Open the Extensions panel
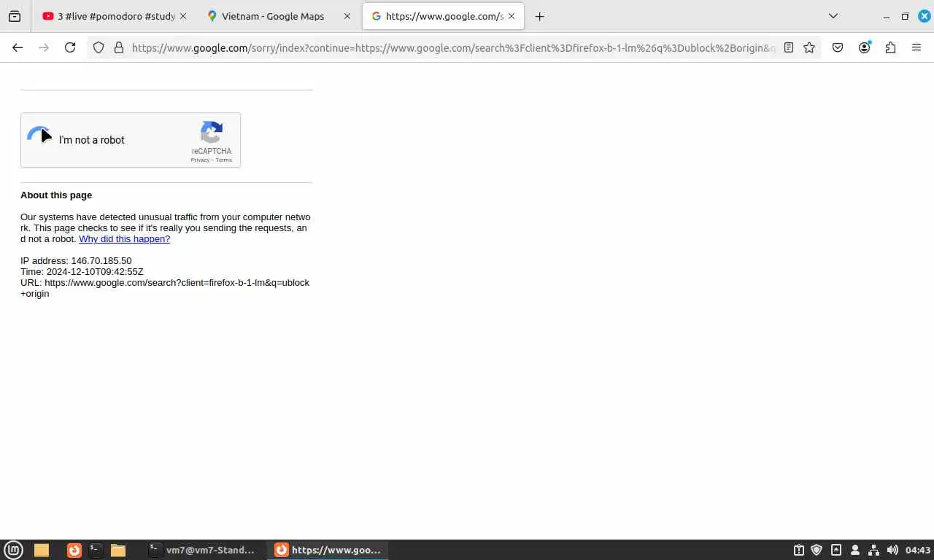 coord(890,47)
